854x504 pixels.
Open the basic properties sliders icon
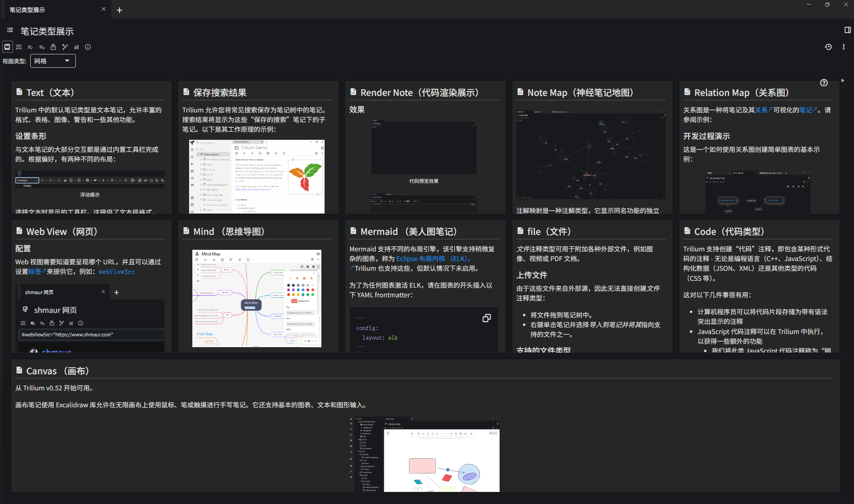tap(19, 47)
